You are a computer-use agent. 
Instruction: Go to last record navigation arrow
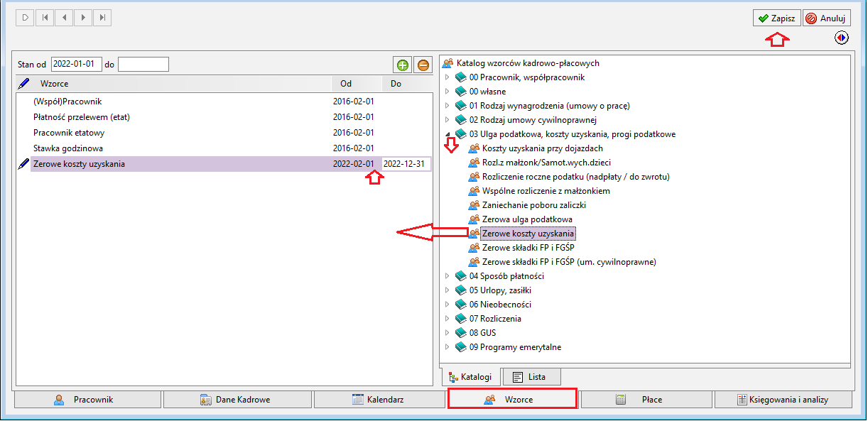click(103, 17)
